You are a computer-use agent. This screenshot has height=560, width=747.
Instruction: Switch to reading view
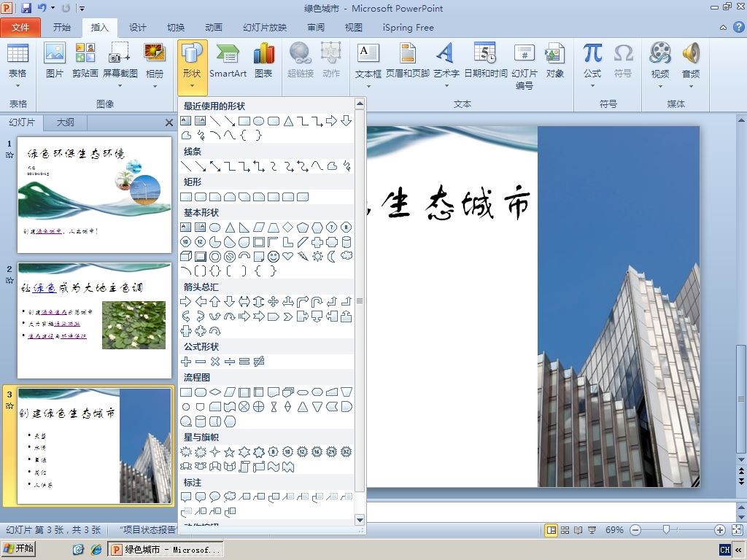pyautogui.click(x=578, y=530)
